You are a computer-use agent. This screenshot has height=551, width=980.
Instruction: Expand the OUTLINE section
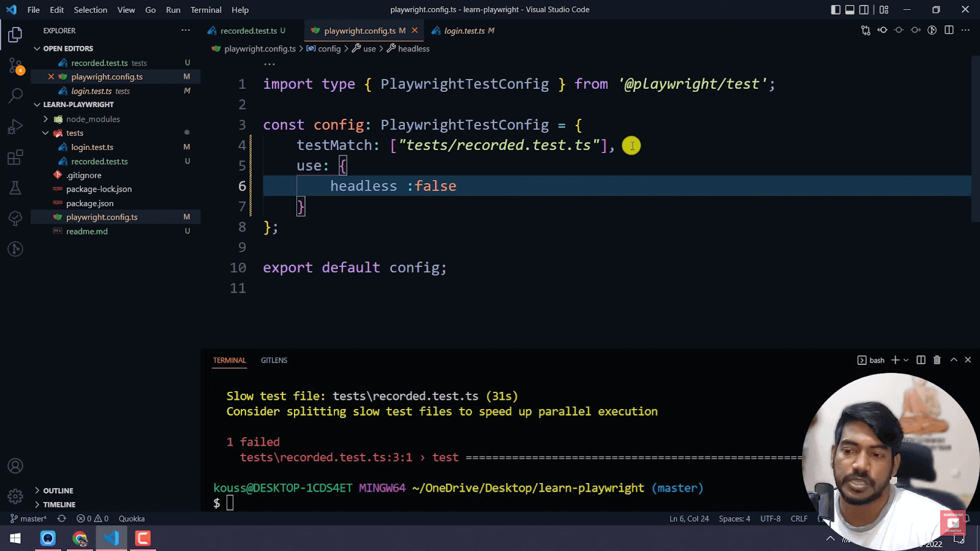pyautogui.click(x=58, y=490)
